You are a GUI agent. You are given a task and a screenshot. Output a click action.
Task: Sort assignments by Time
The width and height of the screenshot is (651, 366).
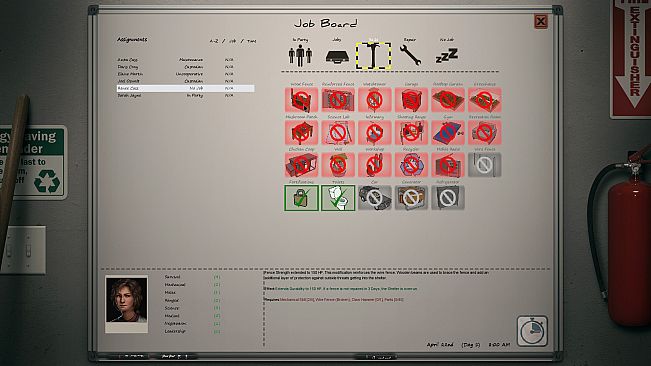click(x=252, y=41)
